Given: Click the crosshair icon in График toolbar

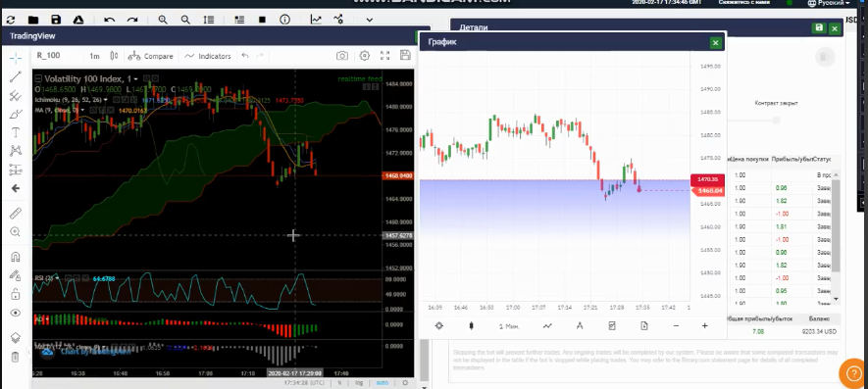Looking at the screenshot, I should click(x=439, y=326).
